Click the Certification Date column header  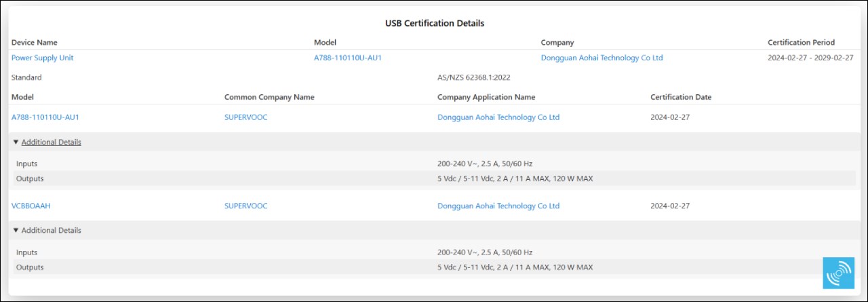click(681, 97)
